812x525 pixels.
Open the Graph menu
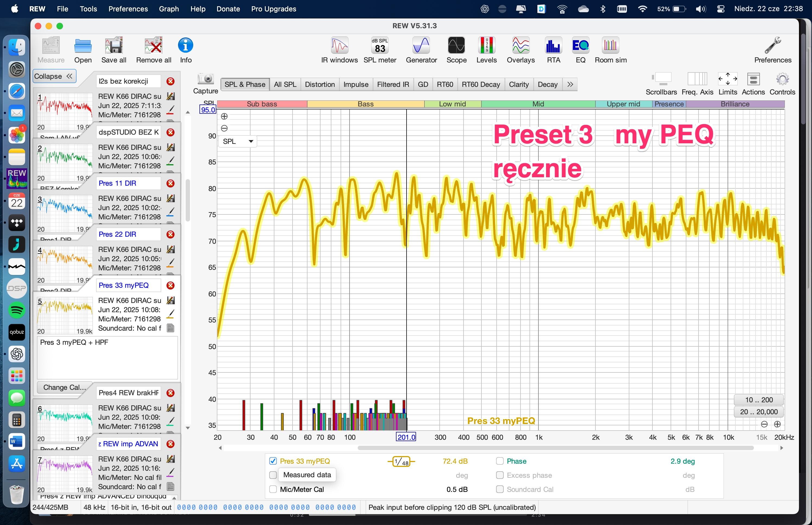point(169,9)
